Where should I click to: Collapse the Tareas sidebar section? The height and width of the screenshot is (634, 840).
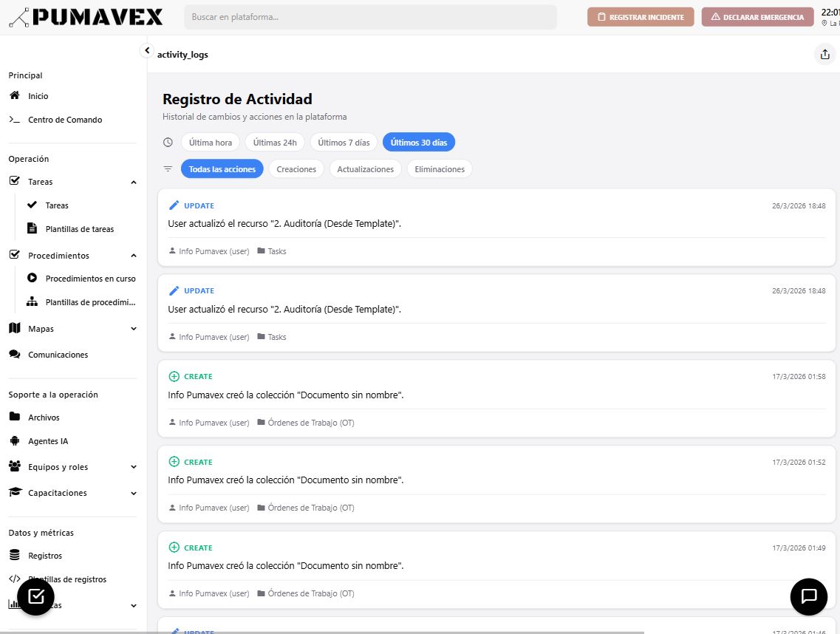134,182
